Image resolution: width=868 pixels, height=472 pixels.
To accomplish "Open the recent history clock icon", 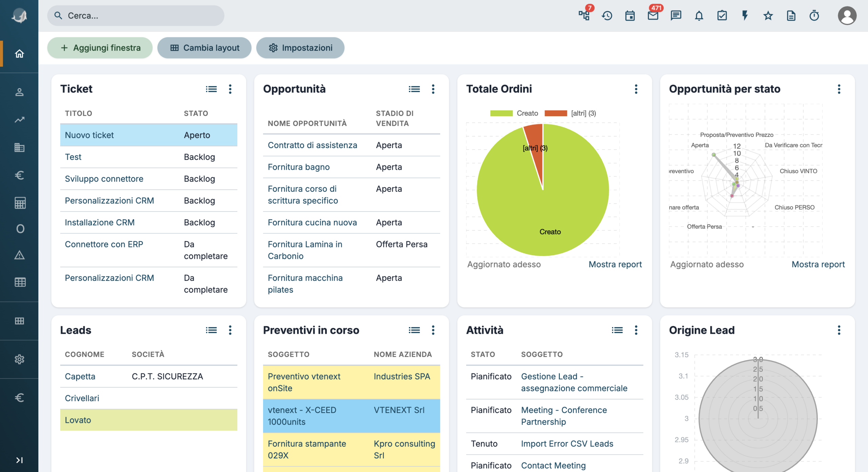I will [607, 16].
